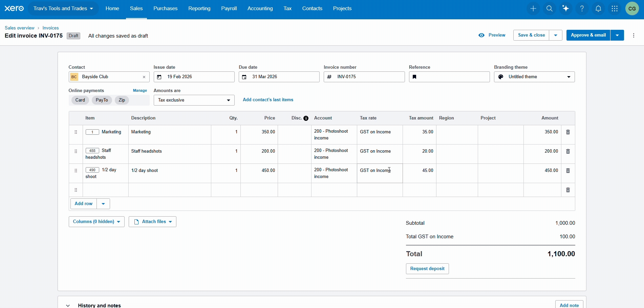The height and width of the screenshot is (308, 644).
Task: Open the search magnifier in header
Action: (549, 8)
